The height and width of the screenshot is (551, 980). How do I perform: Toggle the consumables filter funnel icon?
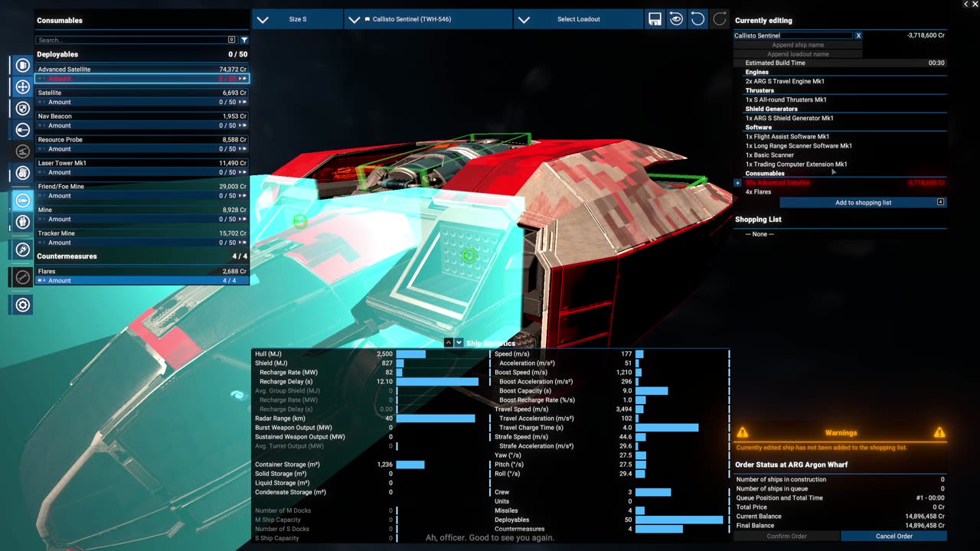tap(244, 40)
